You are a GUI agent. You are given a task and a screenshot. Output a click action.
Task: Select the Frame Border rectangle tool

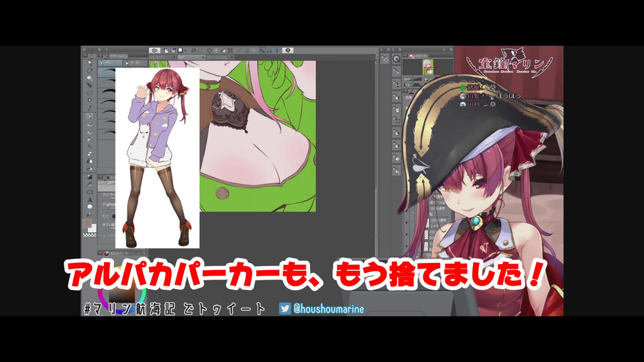pyautogui.click(x=89, y=192)
